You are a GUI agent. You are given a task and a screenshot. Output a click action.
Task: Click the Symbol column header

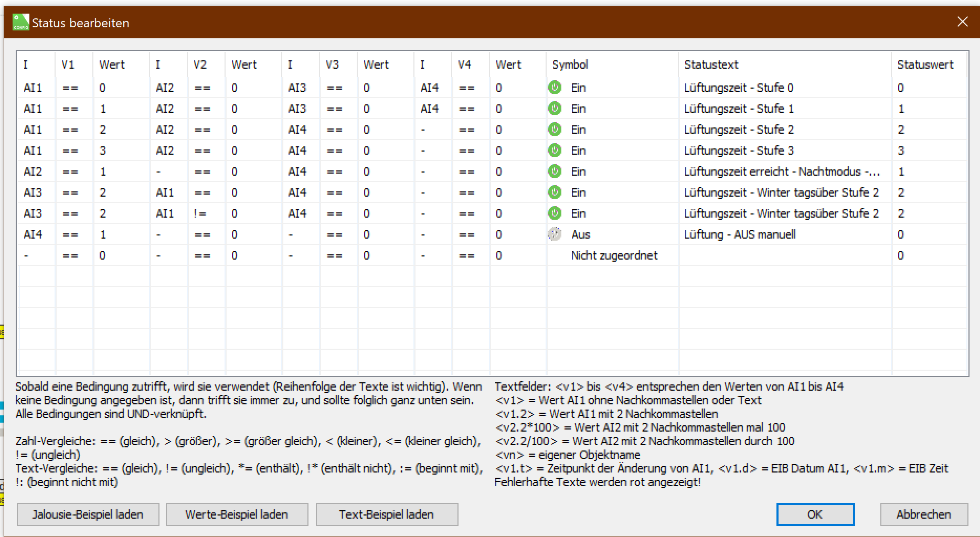612,65
